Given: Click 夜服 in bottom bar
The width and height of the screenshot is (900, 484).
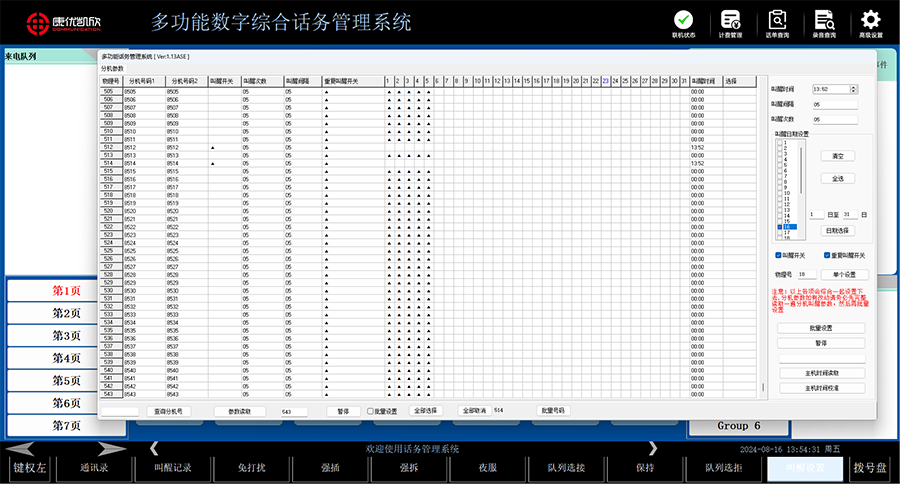Looking at the screenshot, I should pos(487,468).
